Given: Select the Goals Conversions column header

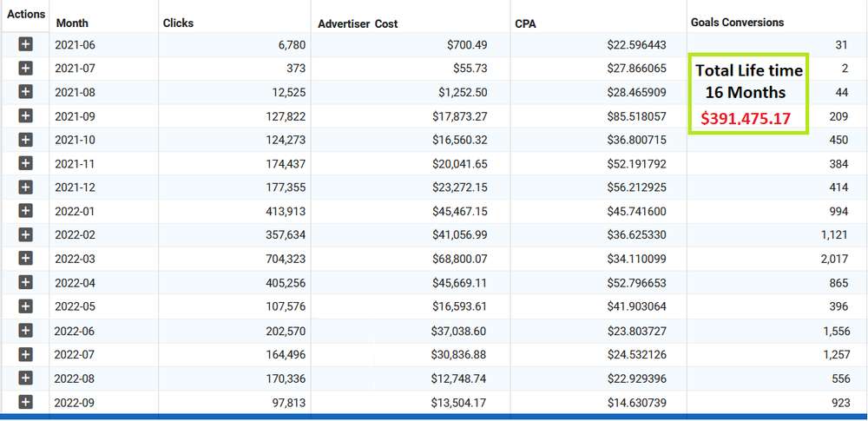Looking at the screenshot, I should tap(737, 23).
